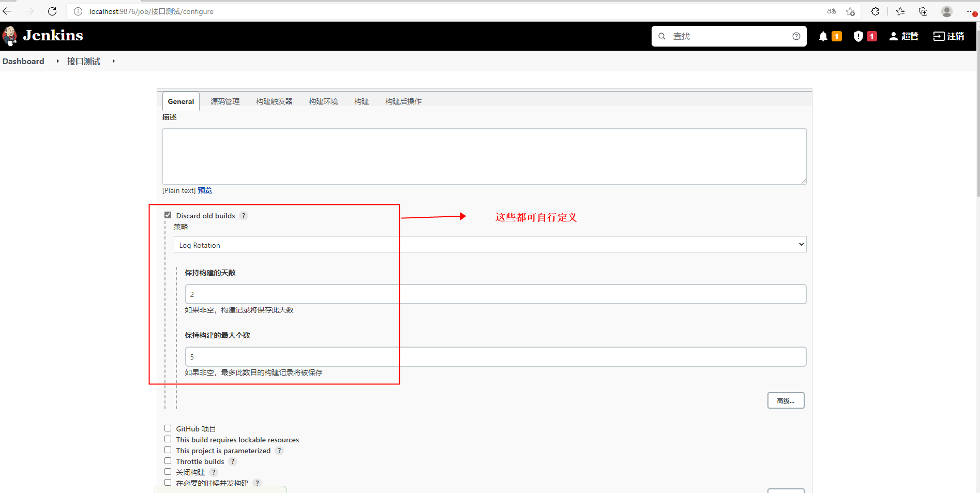Screen dimensions: 980x493
Task: Reload the page with the refresh icon
Action: 52,11
